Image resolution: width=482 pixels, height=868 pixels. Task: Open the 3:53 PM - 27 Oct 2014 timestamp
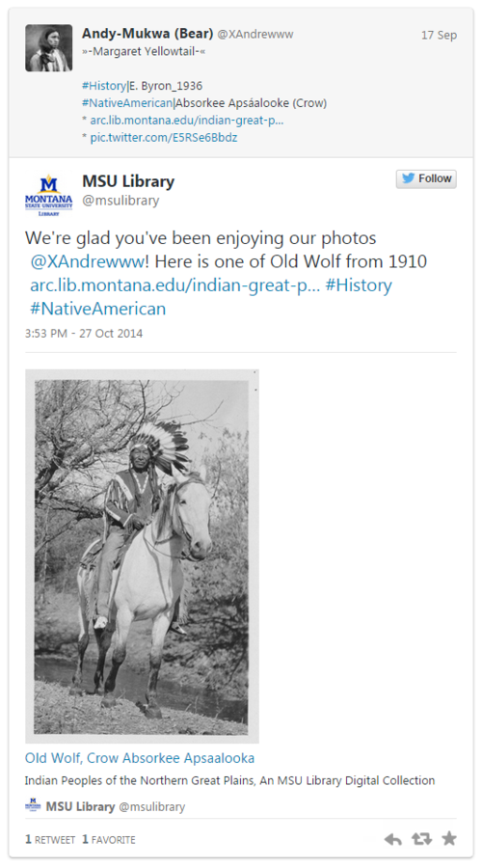tap(84, 334)
